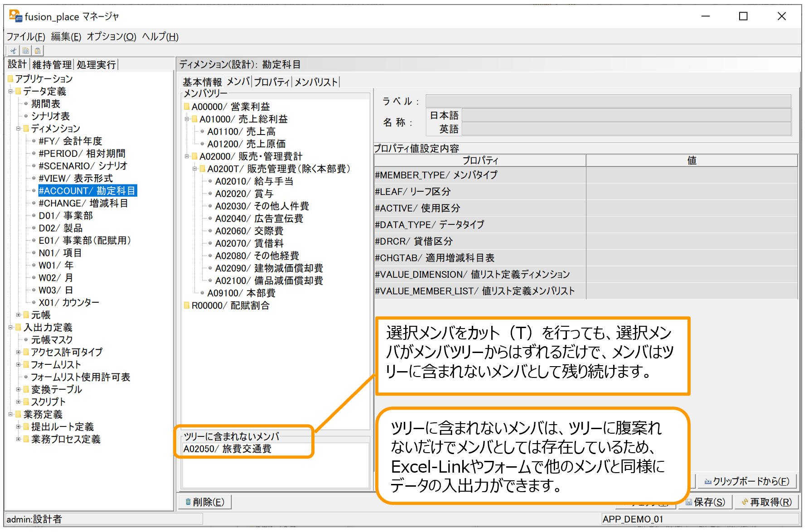Switch to the プロパティ tab
Image resolution: width=808 pixels, height=532 pixels.
(272, 82)
